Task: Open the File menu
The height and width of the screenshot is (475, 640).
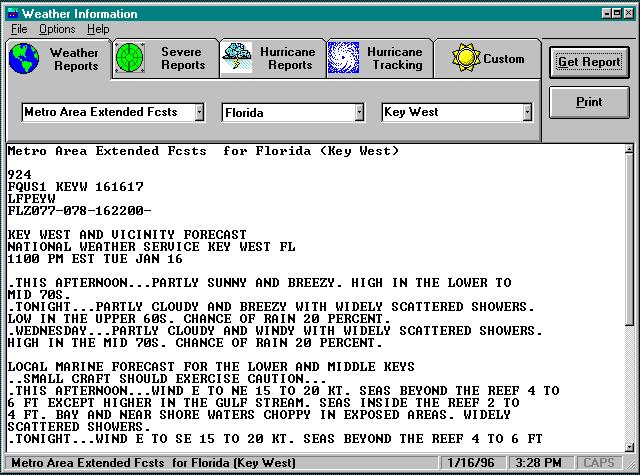Action: (x=19, y=29)
